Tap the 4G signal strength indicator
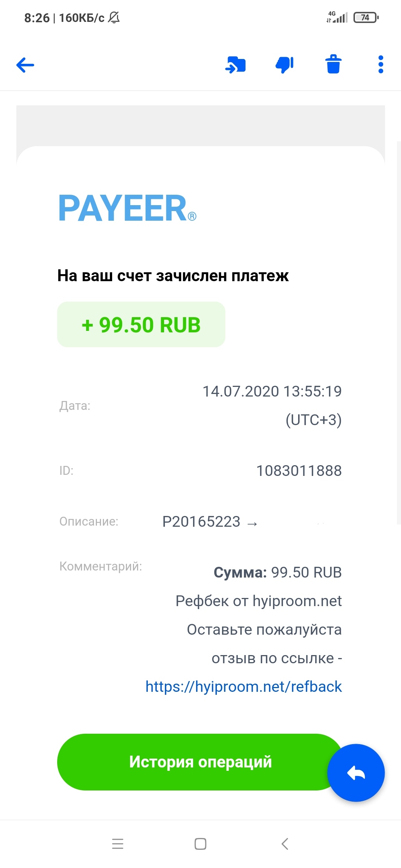Image resolution: width=401 pixels, height=868 pixels. [337, 17]
